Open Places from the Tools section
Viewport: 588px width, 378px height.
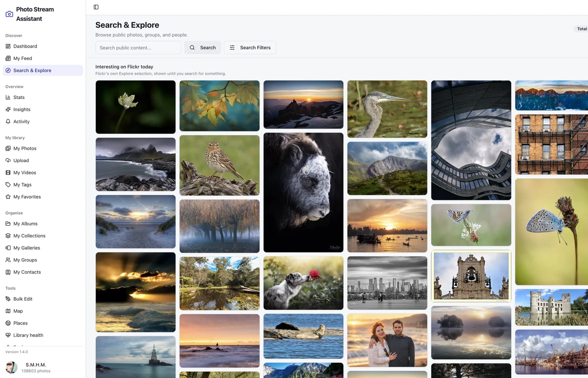pos(43,323)
